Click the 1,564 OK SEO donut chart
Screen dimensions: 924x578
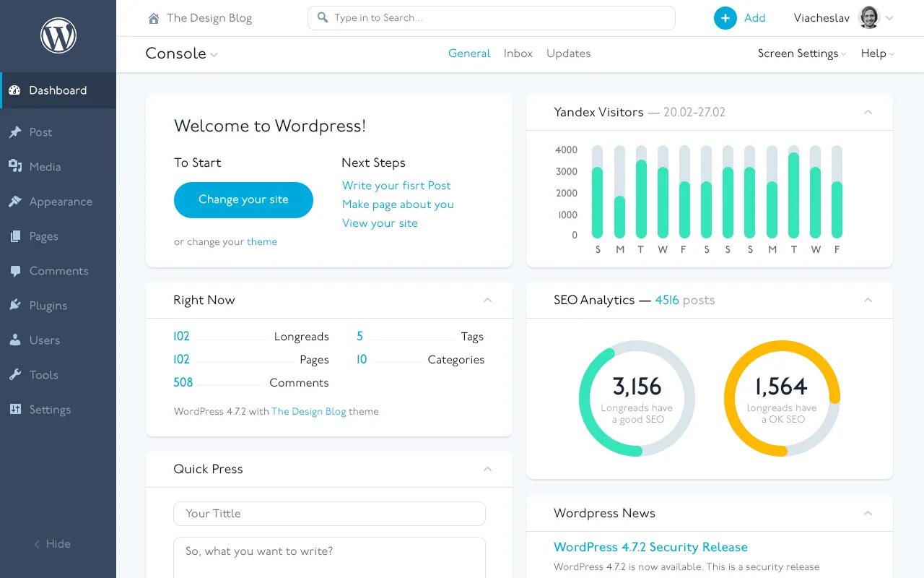782,399
